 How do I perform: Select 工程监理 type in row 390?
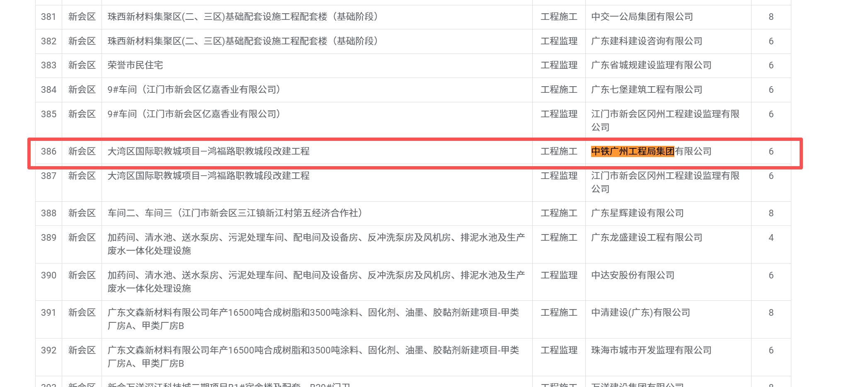point(559,276)
